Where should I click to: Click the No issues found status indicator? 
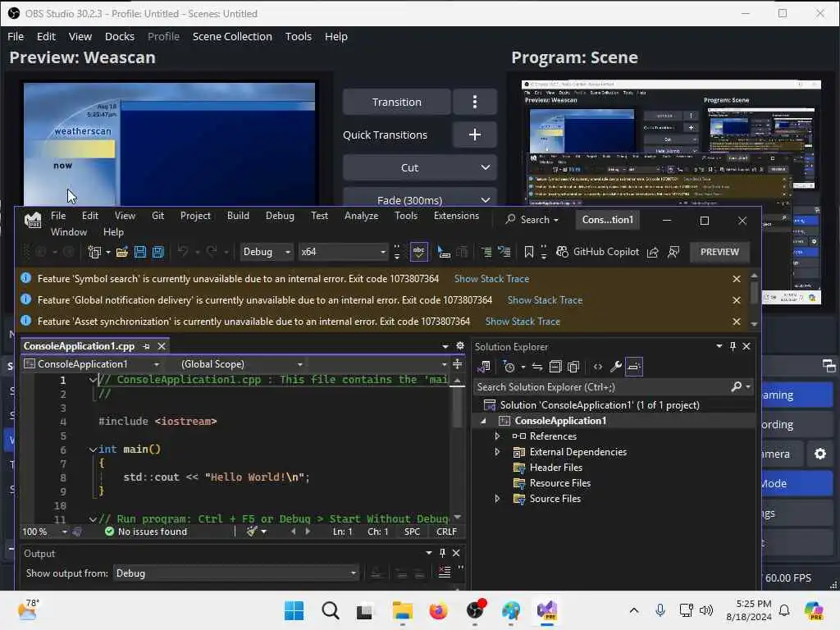pos(146,532)
